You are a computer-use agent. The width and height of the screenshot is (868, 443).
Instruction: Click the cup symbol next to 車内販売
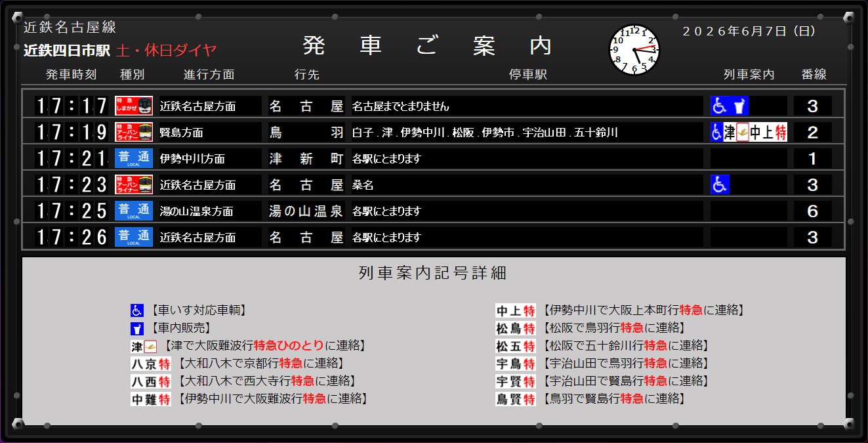[x=136, y=328]
